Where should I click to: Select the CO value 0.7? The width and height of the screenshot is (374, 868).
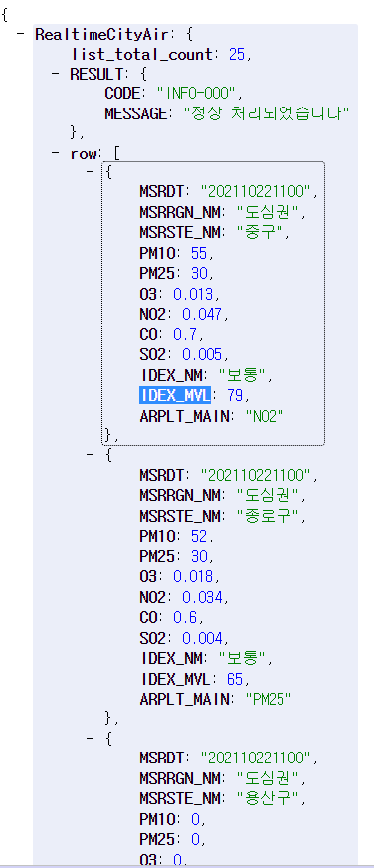(186, 334)
